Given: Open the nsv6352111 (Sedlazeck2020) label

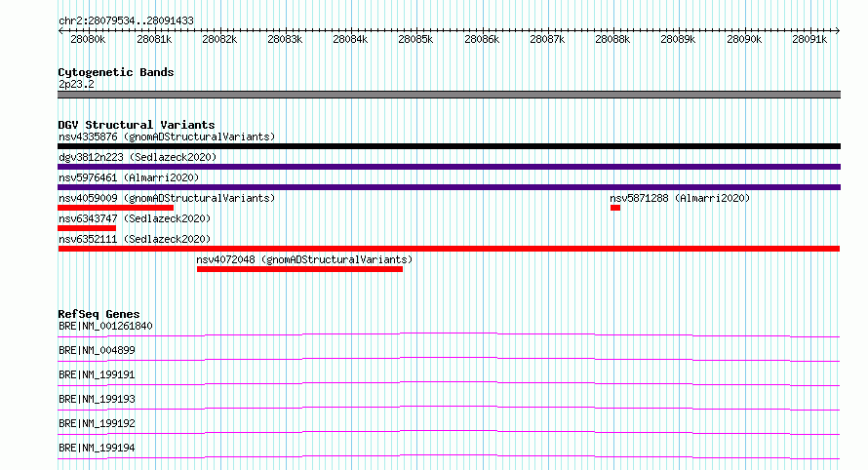Looking at the screenshot, I should tap(135, 239).
